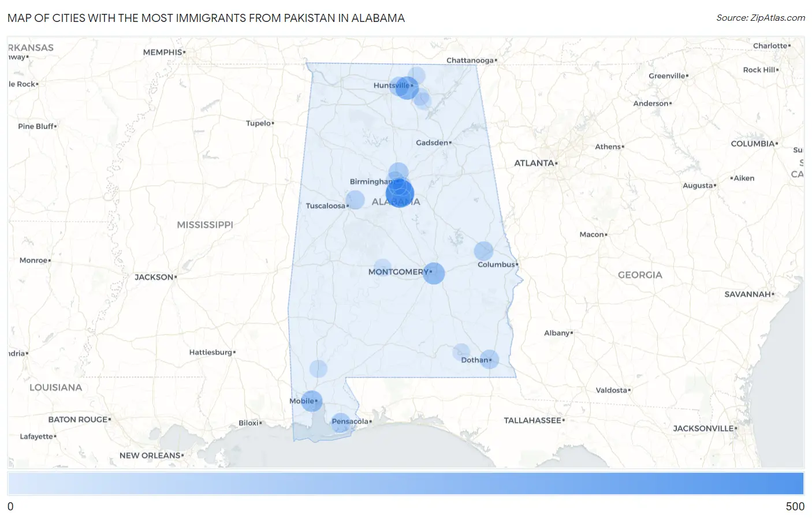This screenshot has width=812, height=519.
Task: Click the Augusta city label
Action: 698,186
